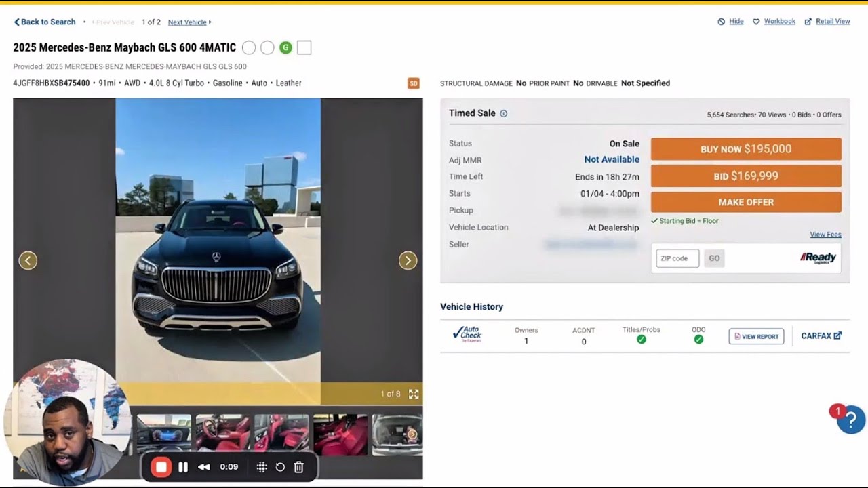868x488 pixels.
Task: Focus the ZIP code field
Action: click(x=677, y=258)
